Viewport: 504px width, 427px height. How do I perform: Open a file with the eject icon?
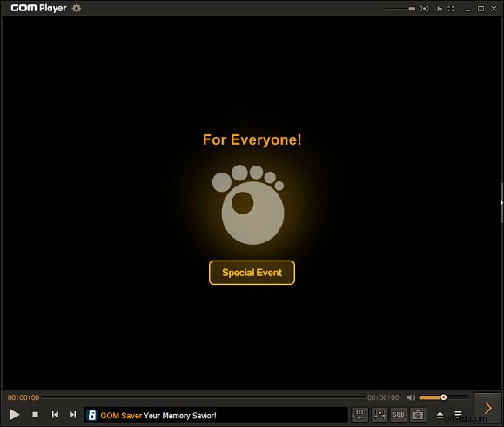440,415
